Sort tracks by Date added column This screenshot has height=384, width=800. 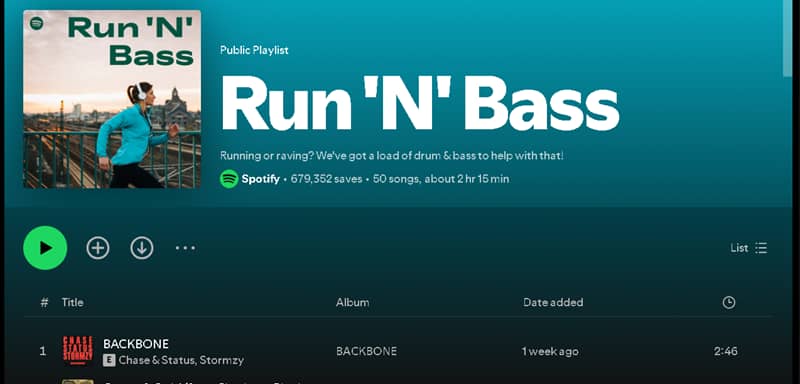[x=553, y=302]
